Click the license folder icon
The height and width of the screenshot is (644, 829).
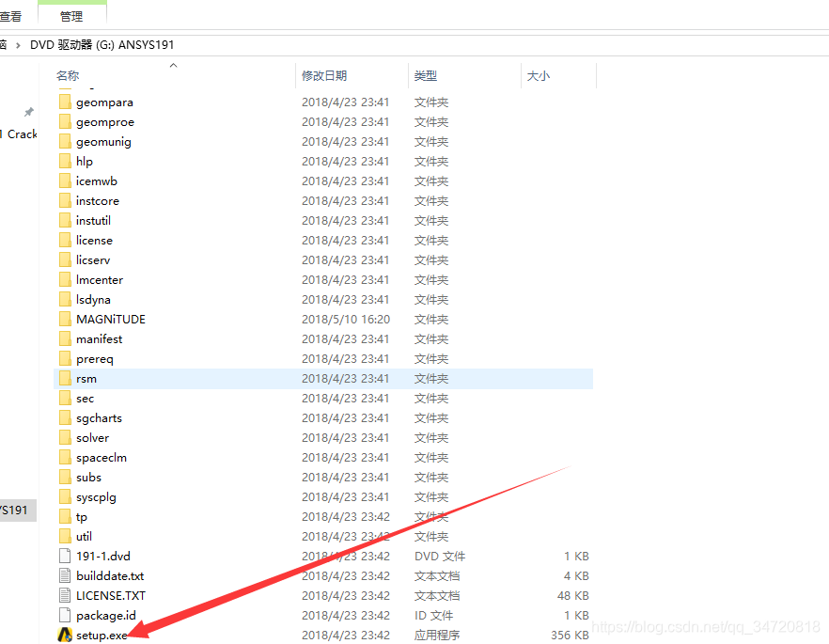(x=65, y=240)
